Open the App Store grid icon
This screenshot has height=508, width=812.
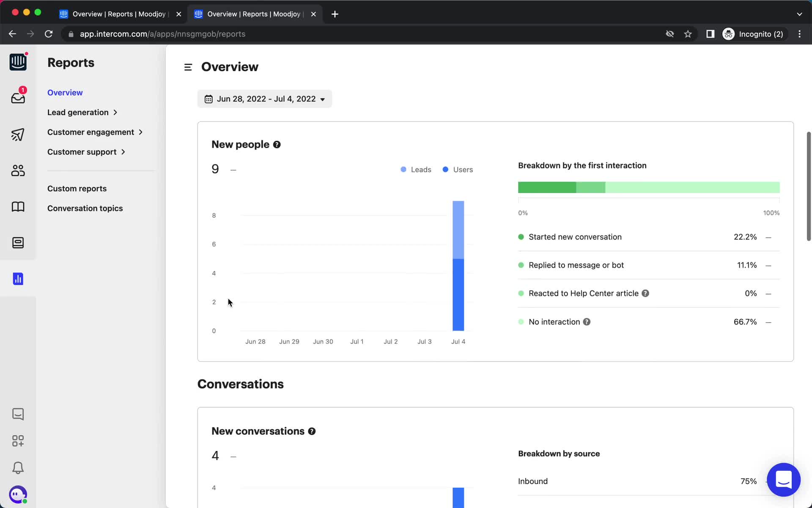pyautogui.click(x=18, y=441)
